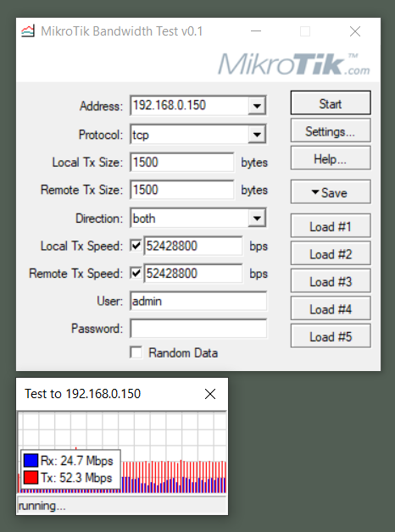
Task: Click the red Tx color swatch
Action: 31,478
